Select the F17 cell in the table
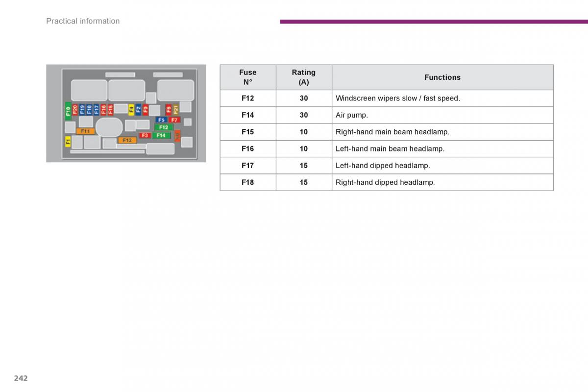The image size is (588, 392). [248, 166]
